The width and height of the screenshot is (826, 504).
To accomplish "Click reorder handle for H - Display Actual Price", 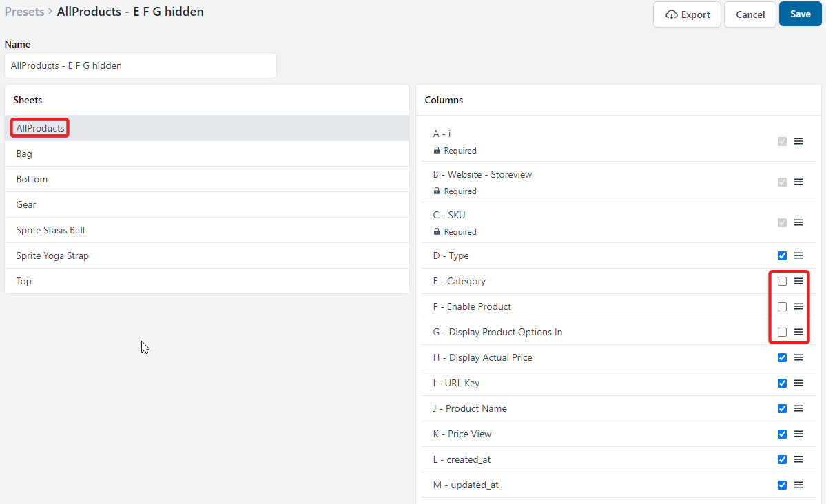I will point(798,357).
